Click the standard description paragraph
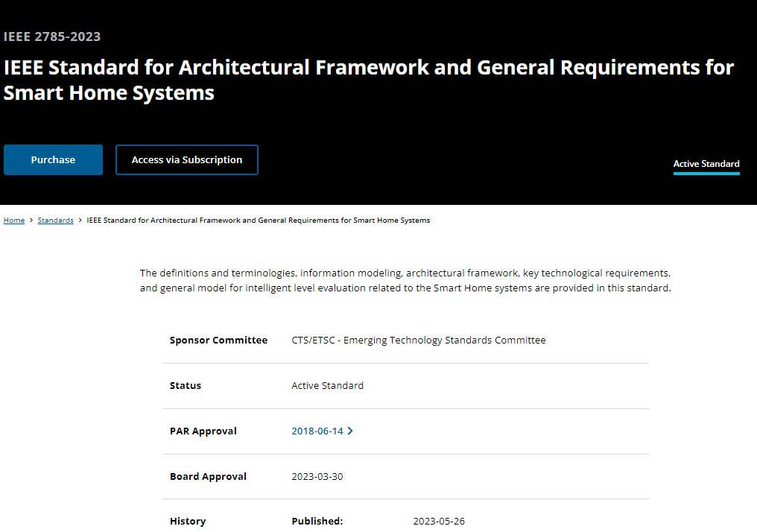Screen dimensions: 757x532 click(405, 280)
